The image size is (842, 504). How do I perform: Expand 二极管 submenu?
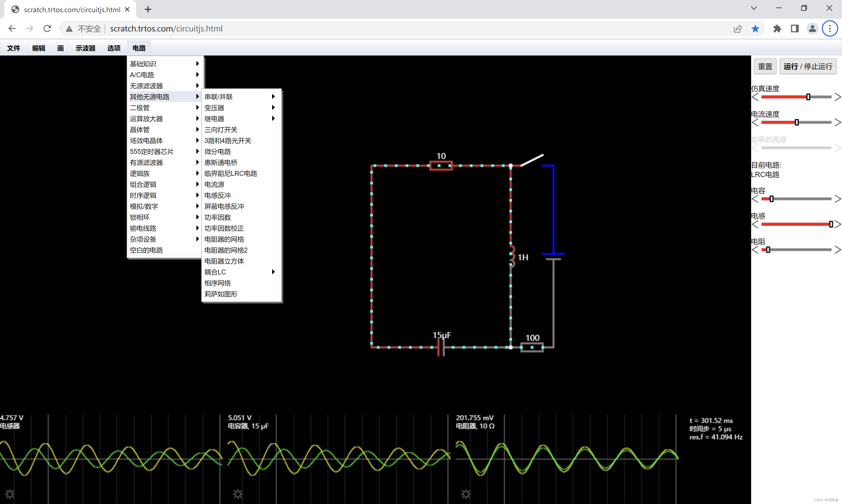[x=165, y=108]
